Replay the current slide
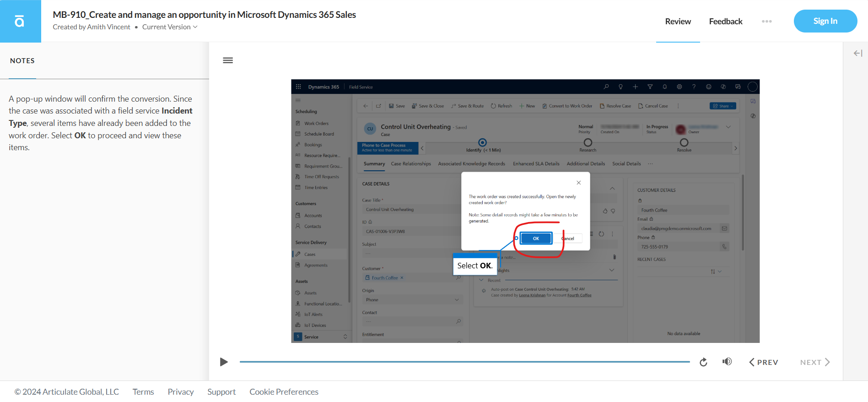Screen dimensions: 868x402 point(703,362)
